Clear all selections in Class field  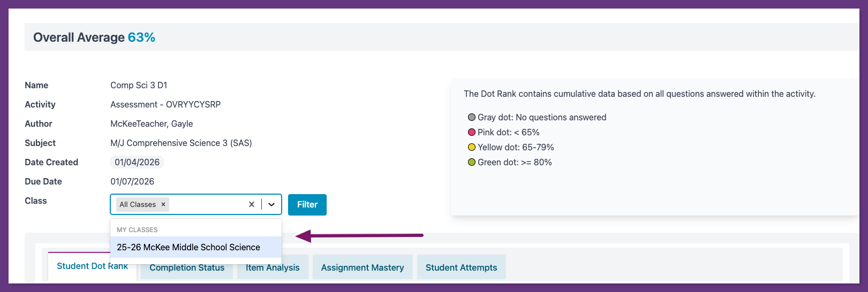[252, 204]
